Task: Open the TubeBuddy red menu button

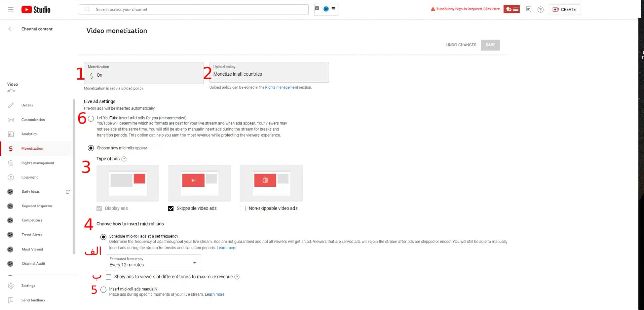Action: [512, 9]
